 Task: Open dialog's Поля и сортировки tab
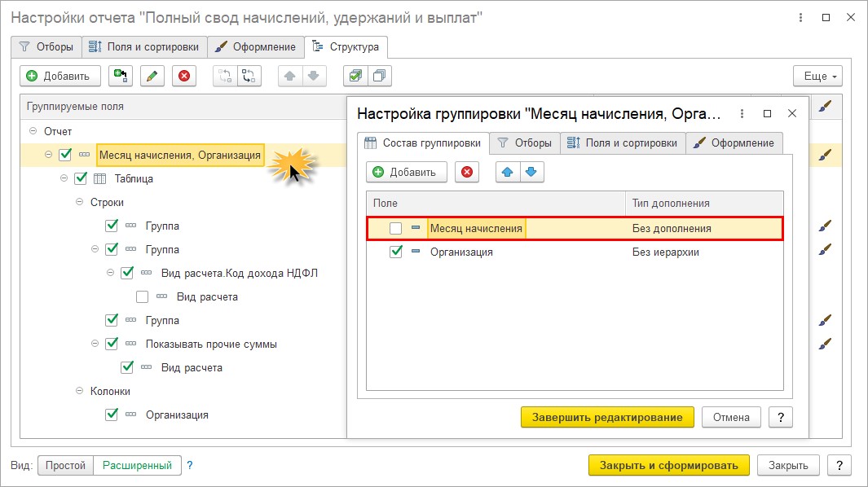[623, 143]
